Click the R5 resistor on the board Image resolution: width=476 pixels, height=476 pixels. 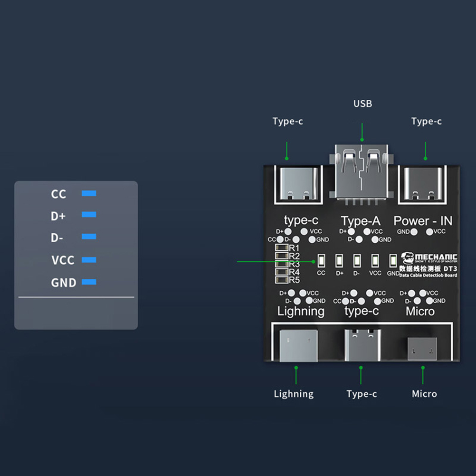(282, 280)
